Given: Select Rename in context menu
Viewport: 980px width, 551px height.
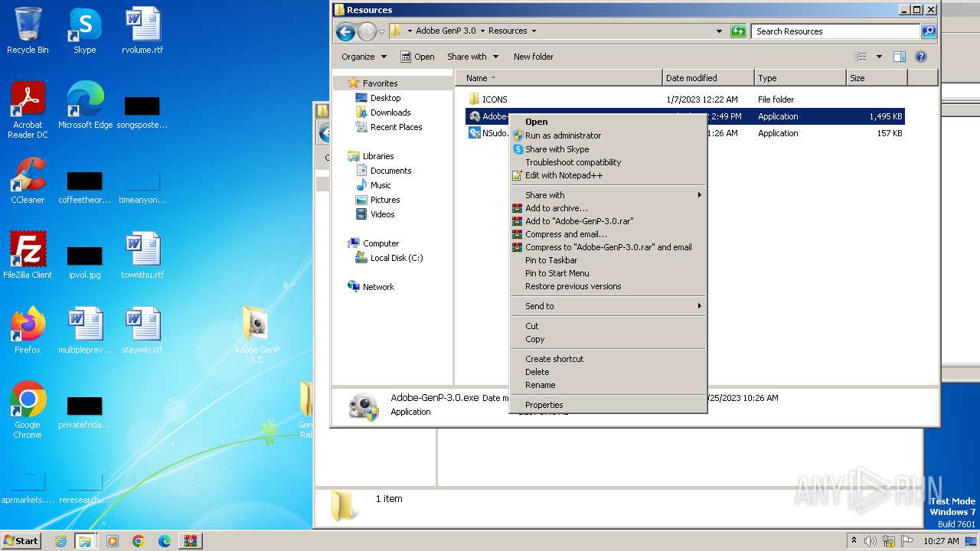Looking at the screenshot, I should (x=608, y=385).
